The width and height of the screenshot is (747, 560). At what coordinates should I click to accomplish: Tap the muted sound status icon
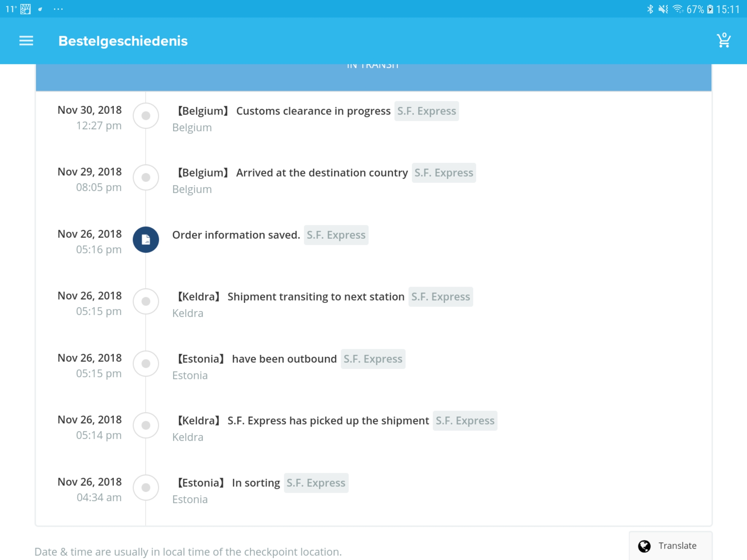click(663, 9)
